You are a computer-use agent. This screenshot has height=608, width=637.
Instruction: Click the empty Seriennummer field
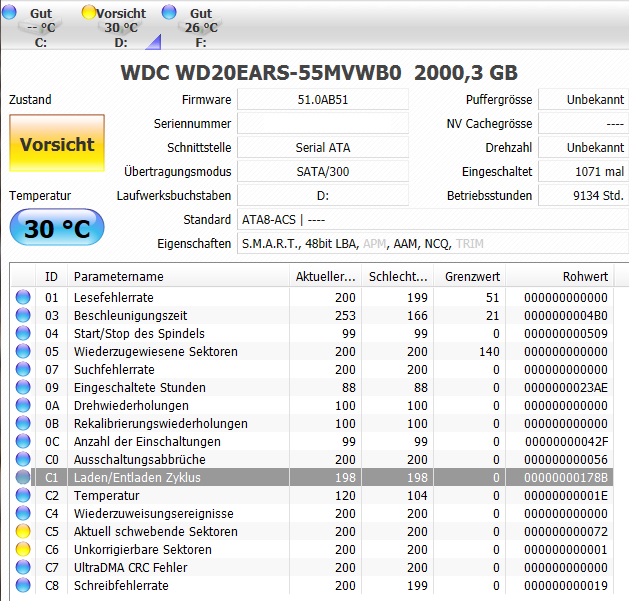[323, 123]
